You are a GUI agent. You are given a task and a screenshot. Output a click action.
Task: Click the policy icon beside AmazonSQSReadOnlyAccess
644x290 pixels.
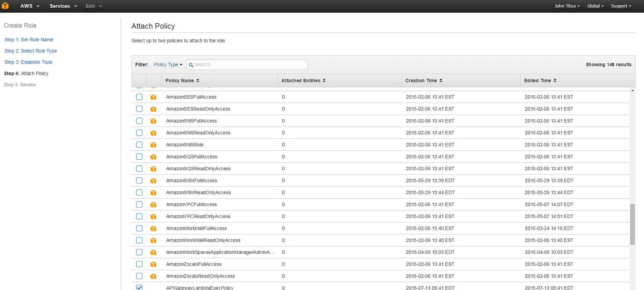point(153,169)
